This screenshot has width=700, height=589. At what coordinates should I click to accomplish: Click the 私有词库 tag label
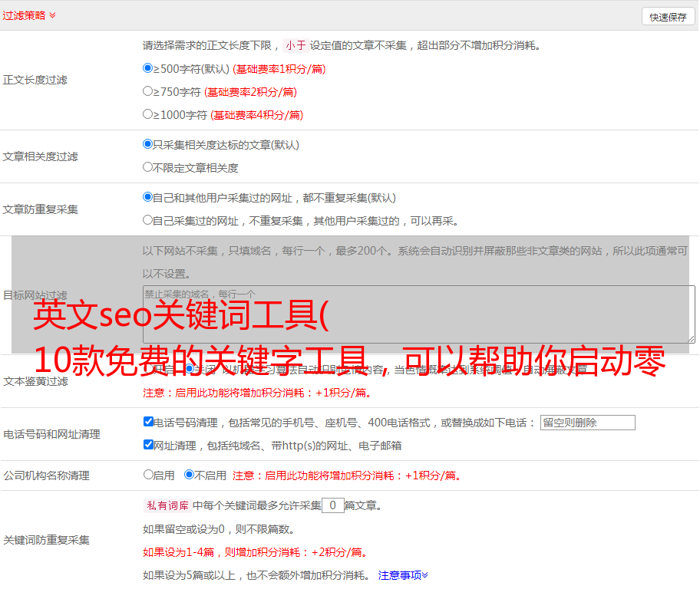coord(167,505)
